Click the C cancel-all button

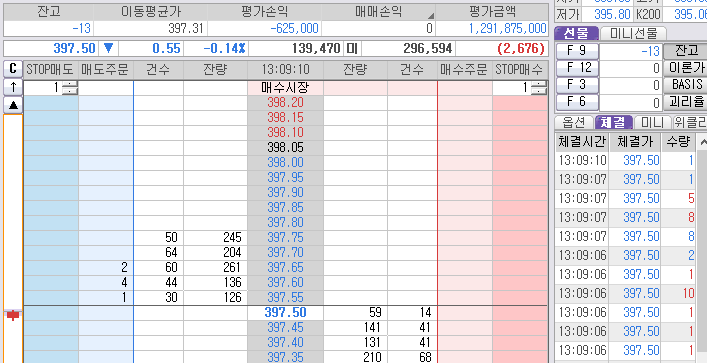pos(13,69)
